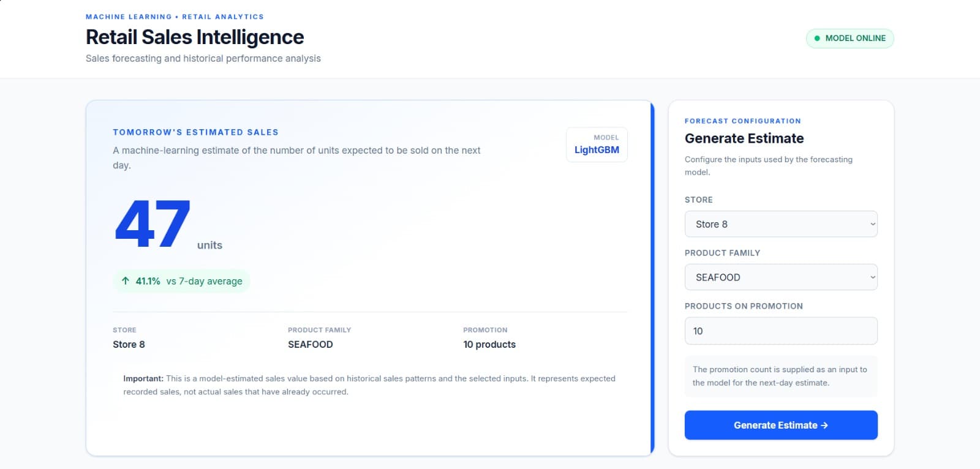Click the LightGBM model badge
980x469 pixels.
(x=597, y=144)
